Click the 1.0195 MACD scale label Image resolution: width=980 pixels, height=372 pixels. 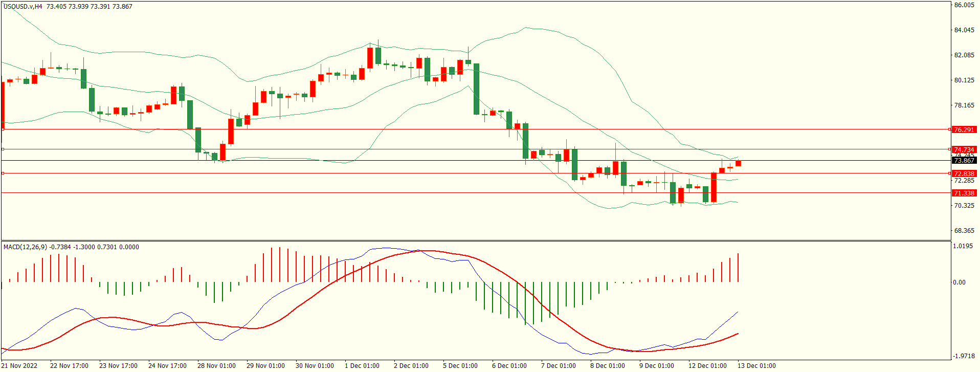(963, 246)
